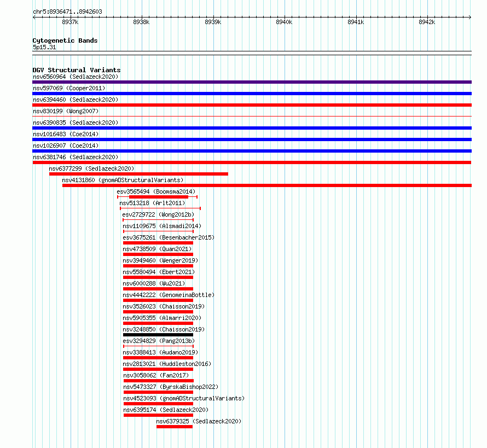Select nsv4523093 (gnomADStructuralVariants) label
The height and width of the screenshot is (448, 487).
pyautogui.click(x=184, y=398)
